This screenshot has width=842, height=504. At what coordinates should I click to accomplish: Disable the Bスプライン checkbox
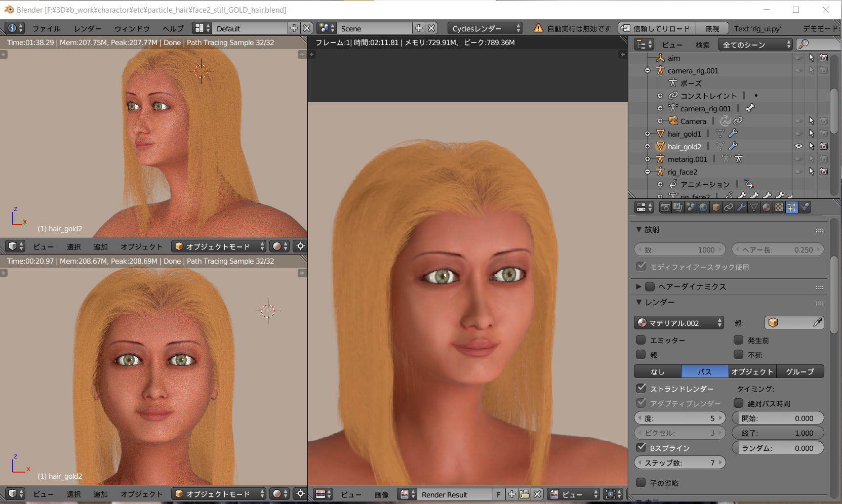pyautogui.click(x=641, y=447)
